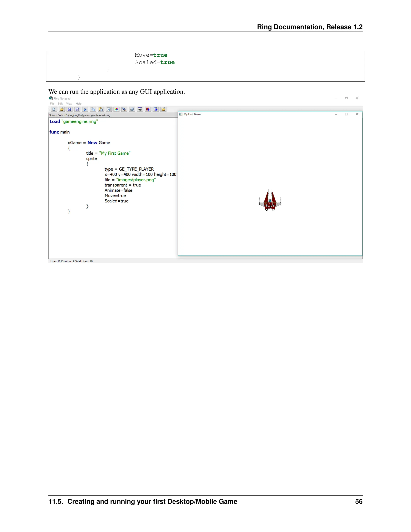Click the Copy toolbar icon

[x=93, y=109]
